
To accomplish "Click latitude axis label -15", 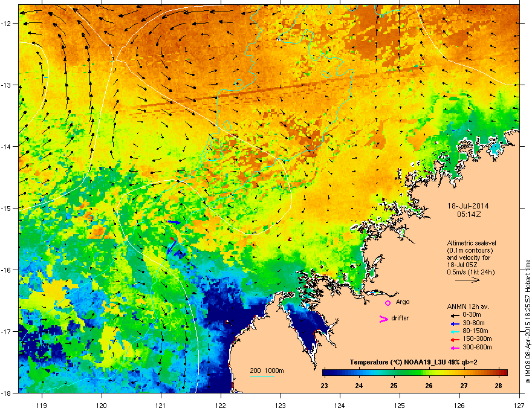I will click(7, 208).
